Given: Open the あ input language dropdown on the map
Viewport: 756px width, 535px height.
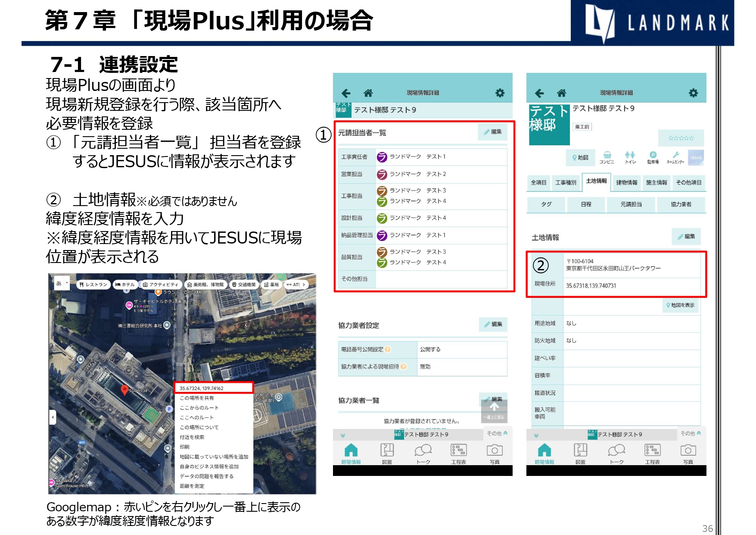Looking at the screenshot, I should (62, 283).
